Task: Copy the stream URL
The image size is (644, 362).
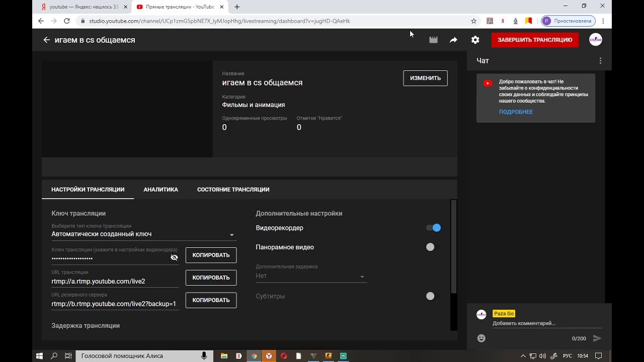Action: (211, 278)
